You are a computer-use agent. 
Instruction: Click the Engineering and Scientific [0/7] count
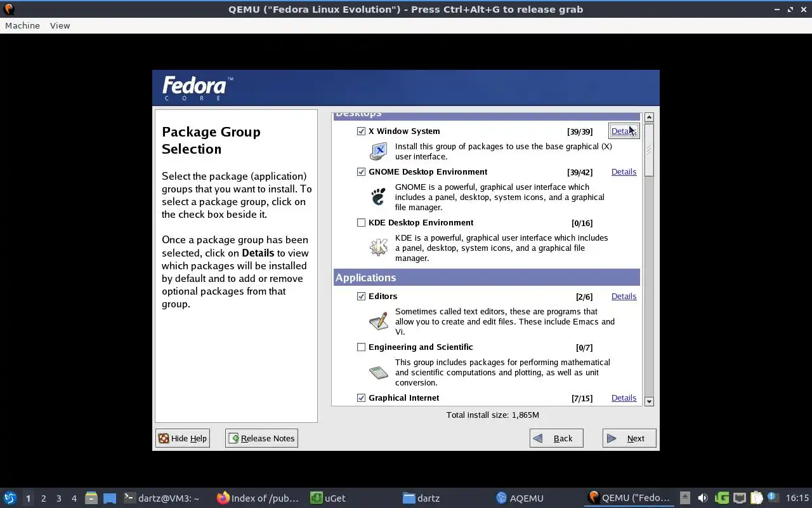click(584, 347)
